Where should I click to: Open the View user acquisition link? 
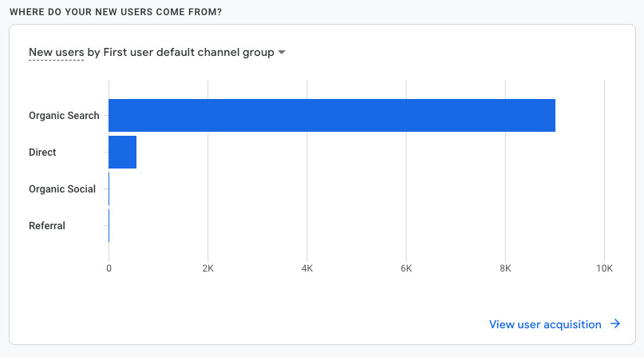point(545,324)
